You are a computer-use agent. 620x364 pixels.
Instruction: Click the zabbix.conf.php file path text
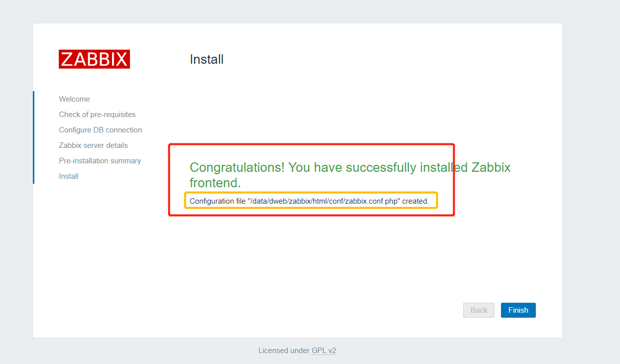coord(324,201)
